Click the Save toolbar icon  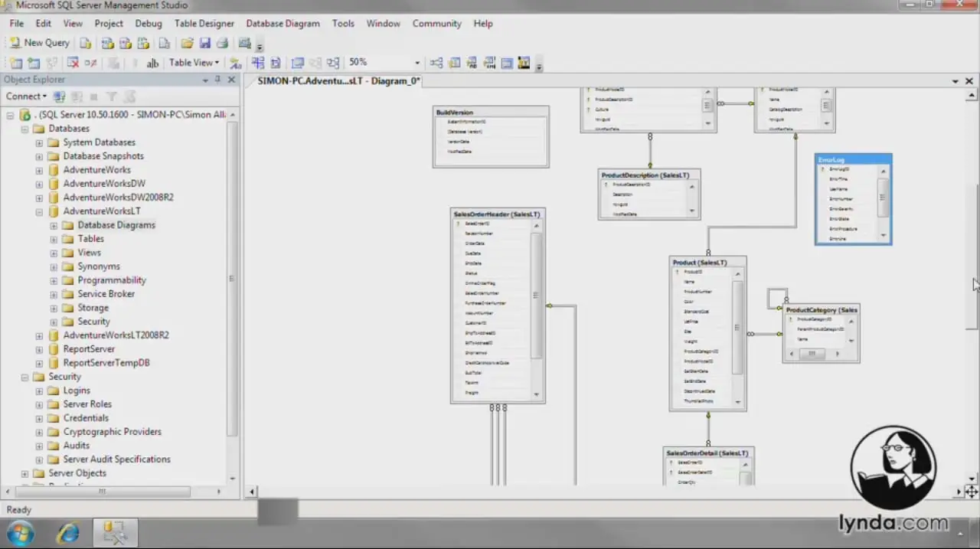205,43
